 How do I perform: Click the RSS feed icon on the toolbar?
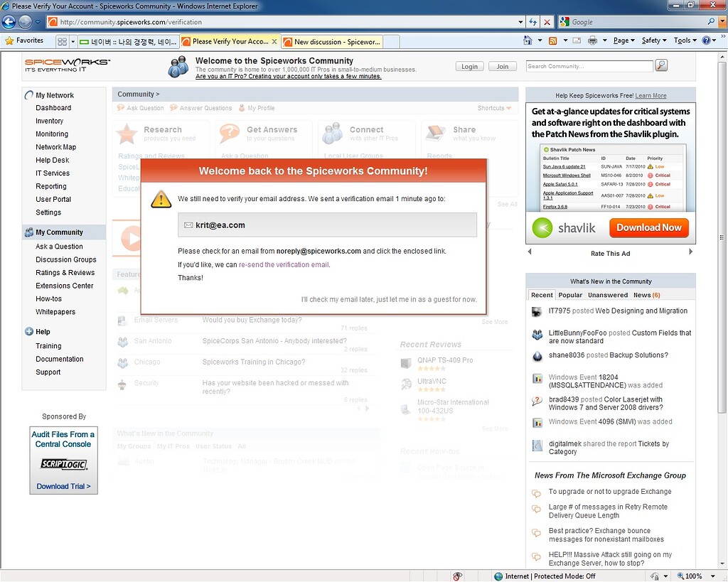[554, 41]
